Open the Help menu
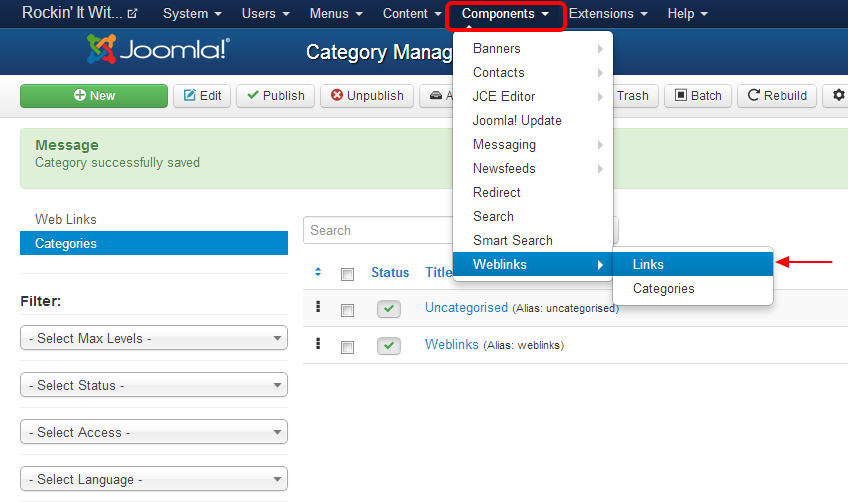Screen dimensions: 848x502 click(x=687, y=14)
